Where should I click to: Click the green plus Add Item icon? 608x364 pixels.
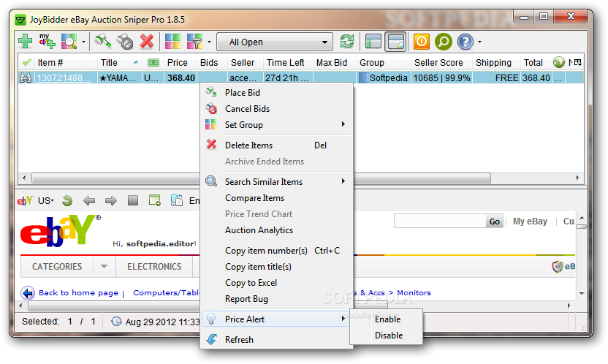point(25,42)
